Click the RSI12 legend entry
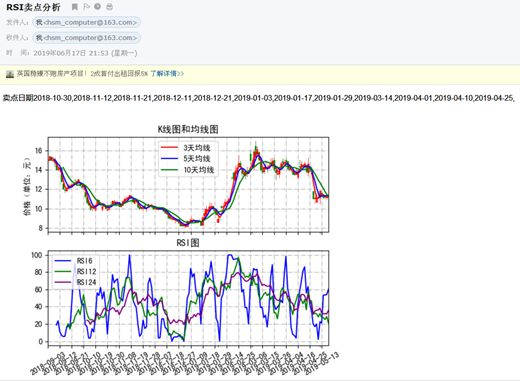This screenshot has width=520, height=381. tap(75, 271)
